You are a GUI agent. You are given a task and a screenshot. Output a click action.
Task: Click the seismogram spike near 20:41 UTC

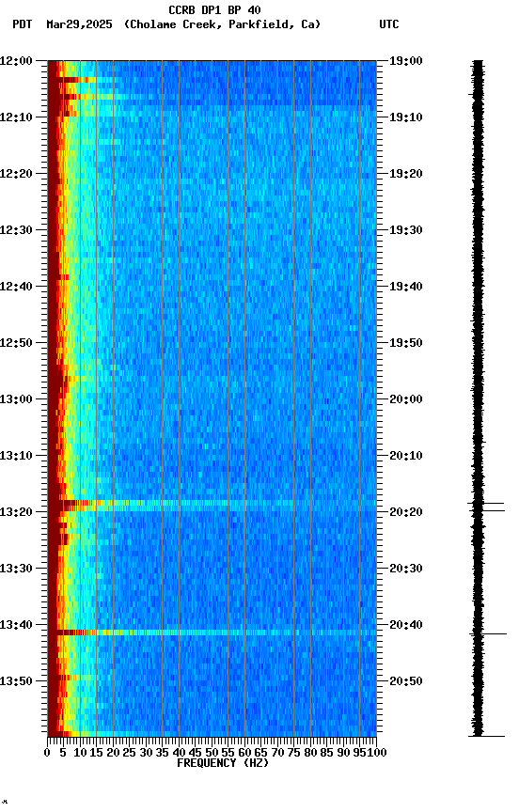coord(487,633)
